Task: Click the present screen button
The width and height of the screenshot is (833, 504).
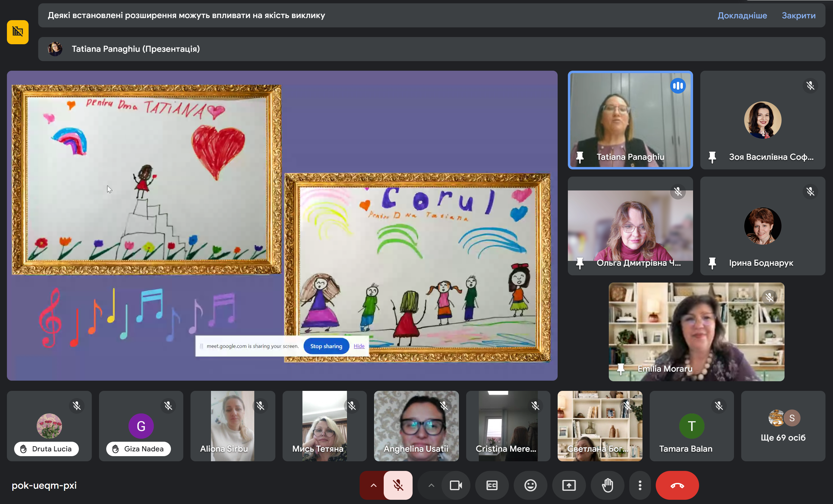Action: [569, 485]
